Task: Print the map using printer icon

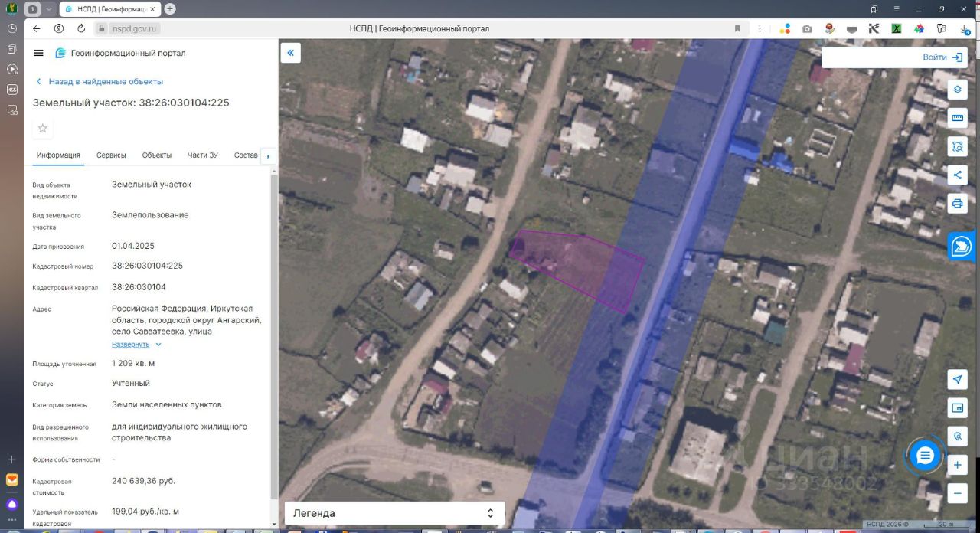Action: (x=957, y=203)
